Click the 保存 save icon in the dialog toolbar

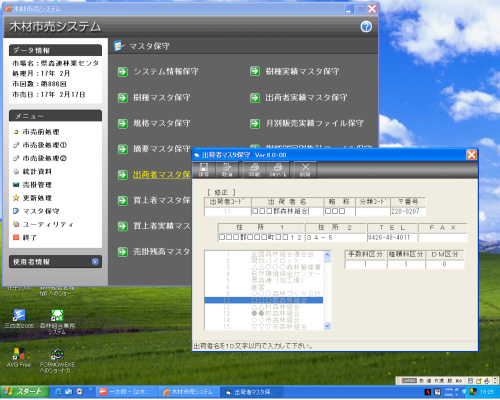(x=204, y=170)
